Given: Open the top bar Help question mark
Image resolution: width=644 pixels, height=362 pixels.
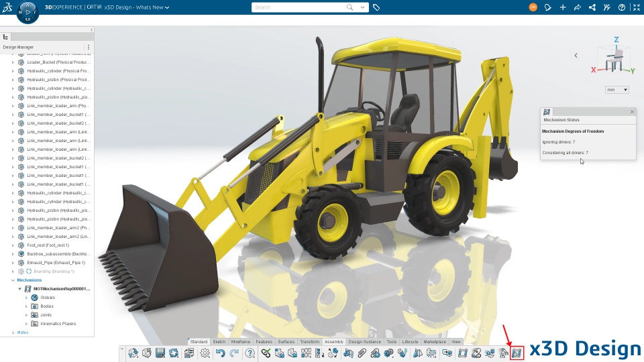Looking at the screenshot, I should coord(622,7).
